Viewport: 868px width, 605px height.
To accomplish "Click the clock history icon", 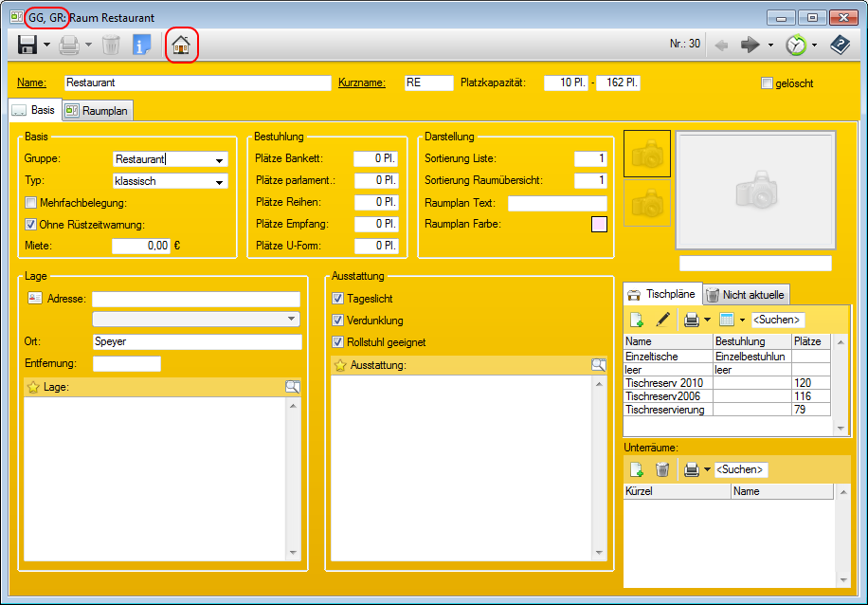I will pyautogui.click(x=796, y=45).
